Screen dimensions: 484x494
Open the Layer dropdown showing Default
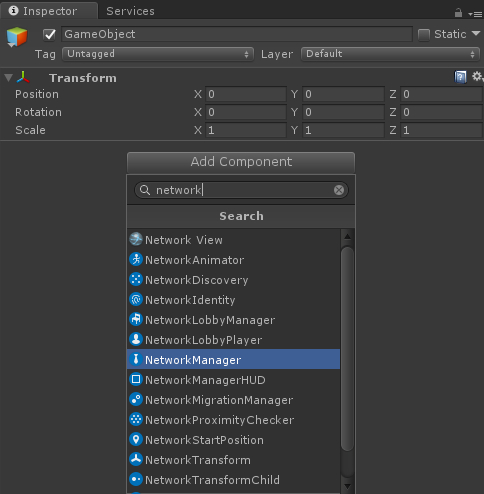coord(390,54)
